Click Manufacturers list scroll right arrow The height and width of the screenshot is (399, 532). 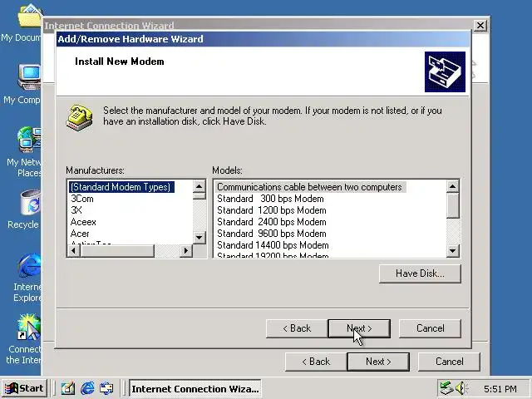[185, 251]
